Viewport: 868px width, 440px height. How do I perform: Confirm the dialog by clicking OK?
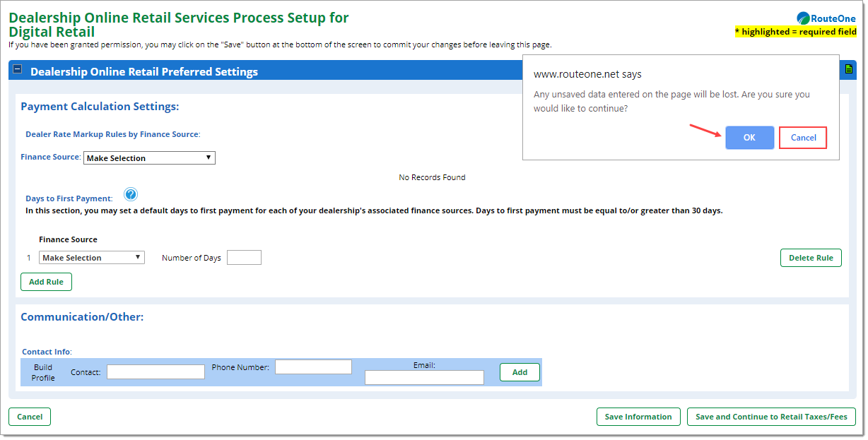click(x=749, y=138)
